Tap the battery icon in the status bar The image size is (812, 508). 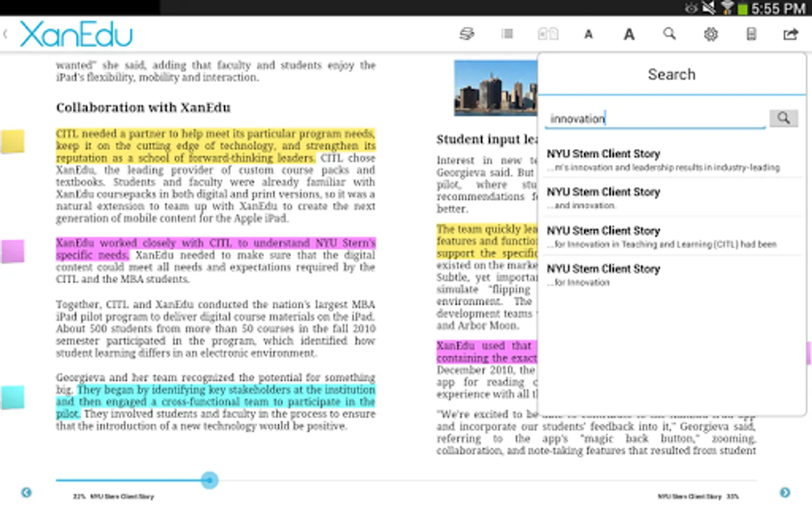click(x=743, y=8)
